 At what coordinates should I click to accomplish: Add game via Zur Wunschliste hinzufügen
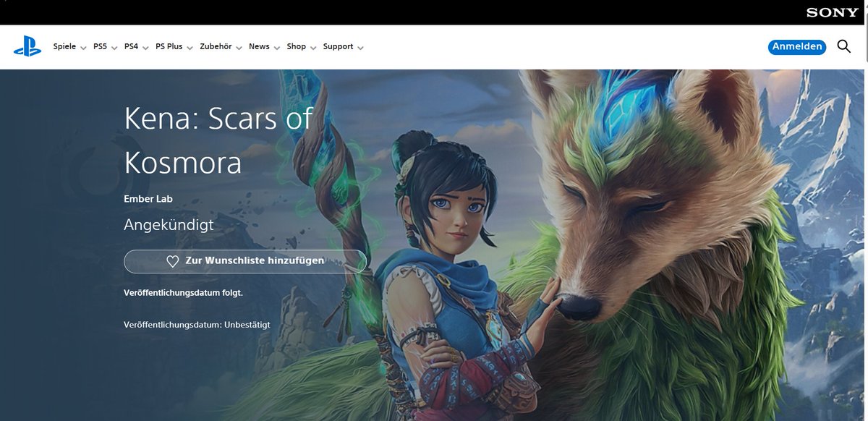click(x=245, y=261)
